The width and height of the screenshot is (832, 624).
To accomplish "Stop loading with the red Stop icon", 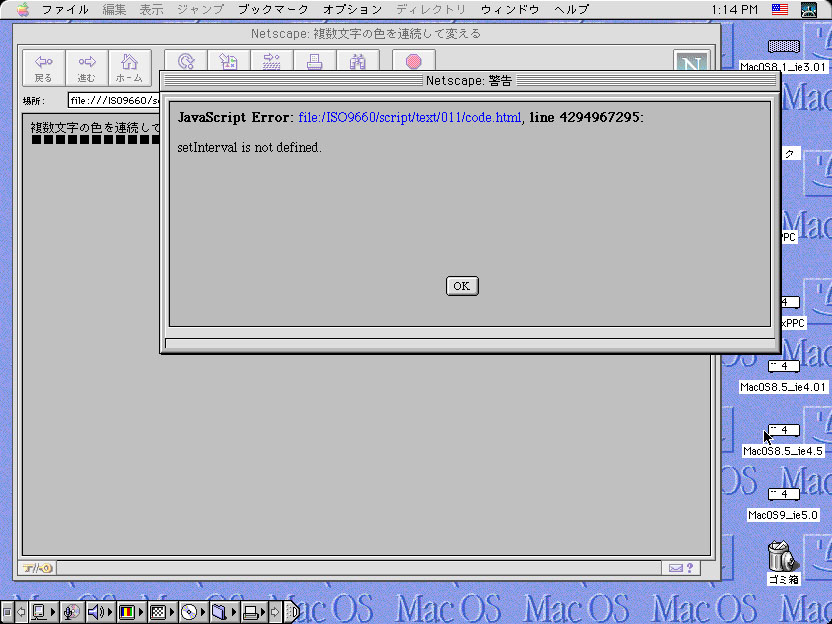I will click(x=414, y=60).
